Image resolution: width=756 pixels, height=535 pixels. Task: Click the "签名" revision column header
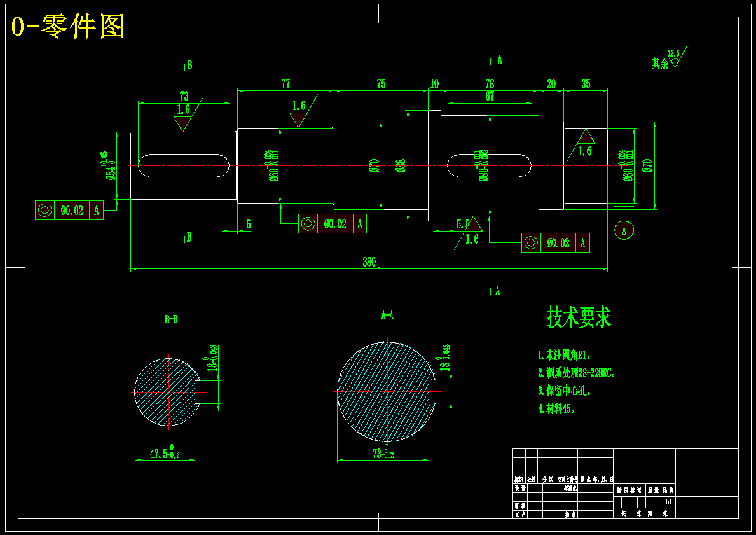[586, 480]
